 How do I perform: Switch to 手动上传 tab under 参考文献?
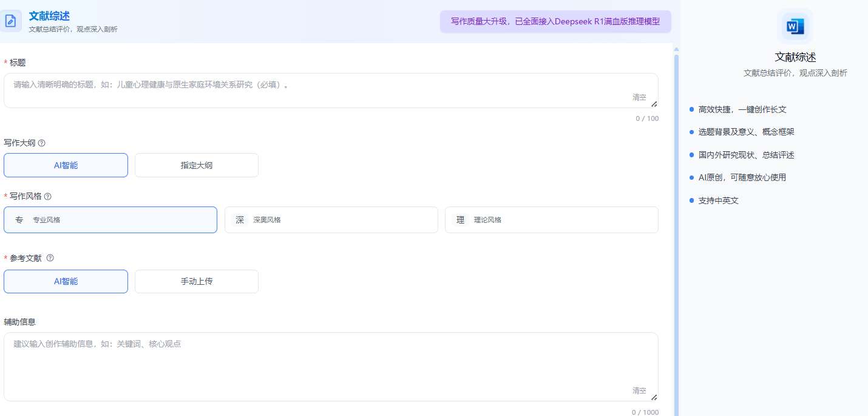click(197, 281)
